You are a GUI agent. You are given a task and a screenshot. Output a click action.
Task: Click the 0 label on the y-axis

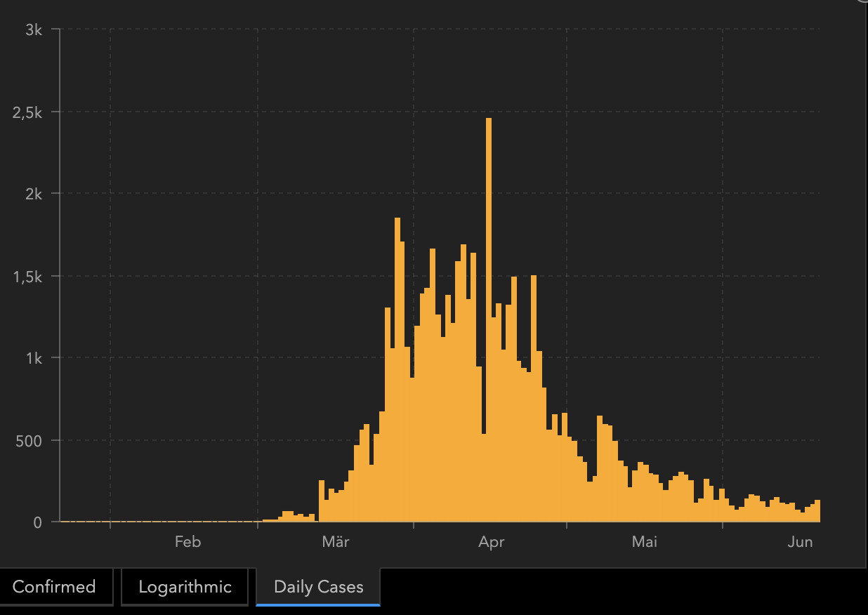point(37,522)
